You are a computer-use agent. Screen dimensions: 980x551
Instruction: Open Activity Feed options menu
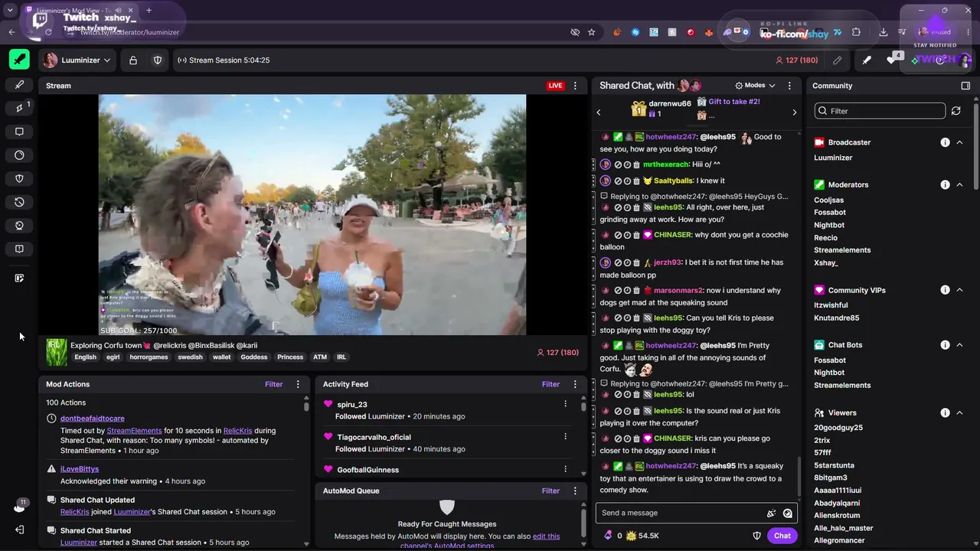[x=575, y=384]
